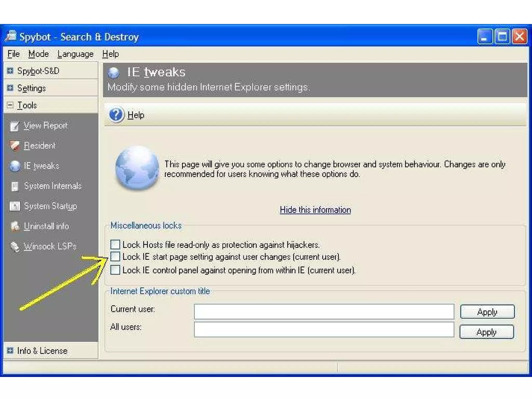This screenshot has width=532, height=399.
Task: Open the Language menu
Action: click(x=75, y=54)
